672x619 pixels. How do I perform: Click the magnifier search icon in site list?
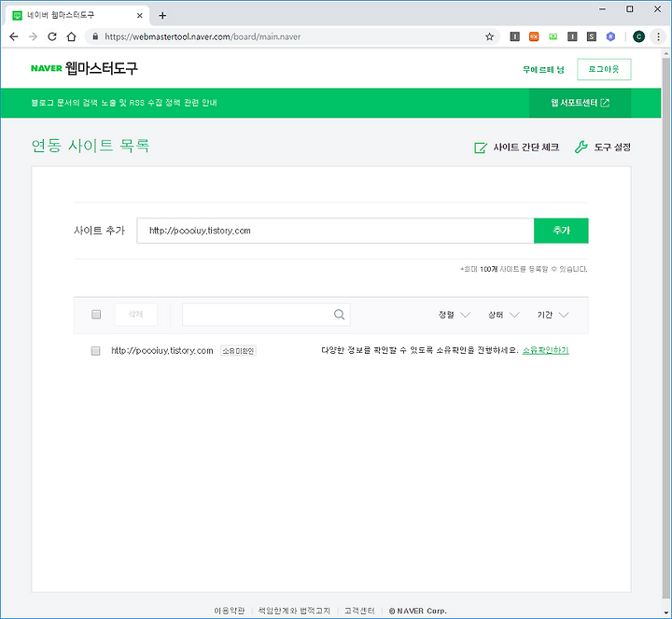coord(339,315)
